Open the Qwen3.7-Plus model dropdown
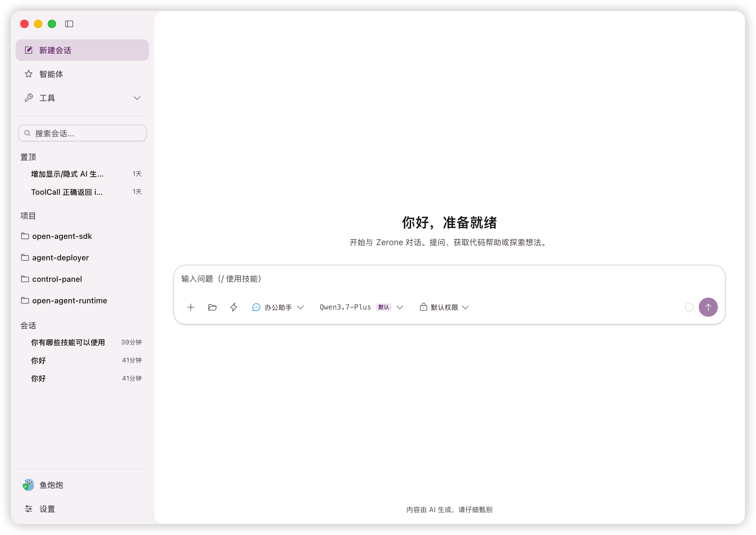The width and height of the screenshot is (756, 535). (x=361, y=307)
